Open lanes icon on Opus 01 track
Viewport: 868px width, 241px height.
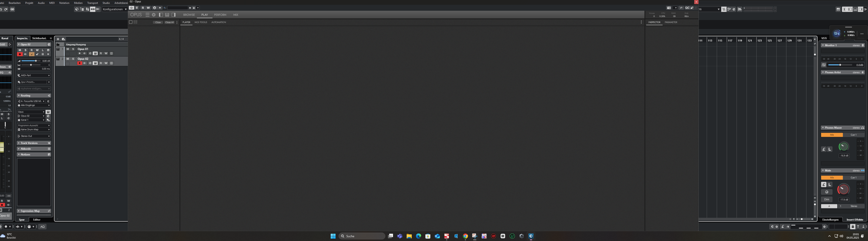point(112,54)
